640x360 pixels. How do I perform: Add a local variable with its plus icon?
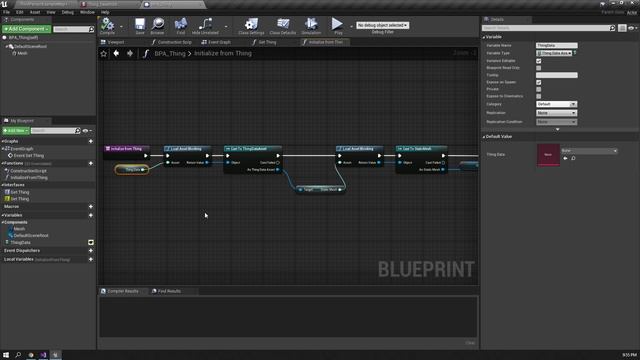pos(91,259)
